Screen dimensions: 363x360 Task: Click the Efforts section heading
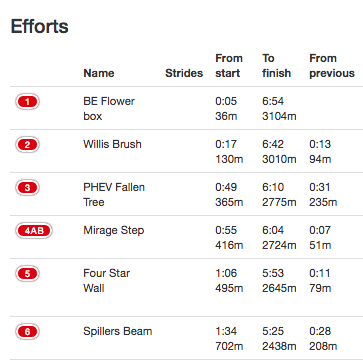pyautogui.click(x=40, y=26)
